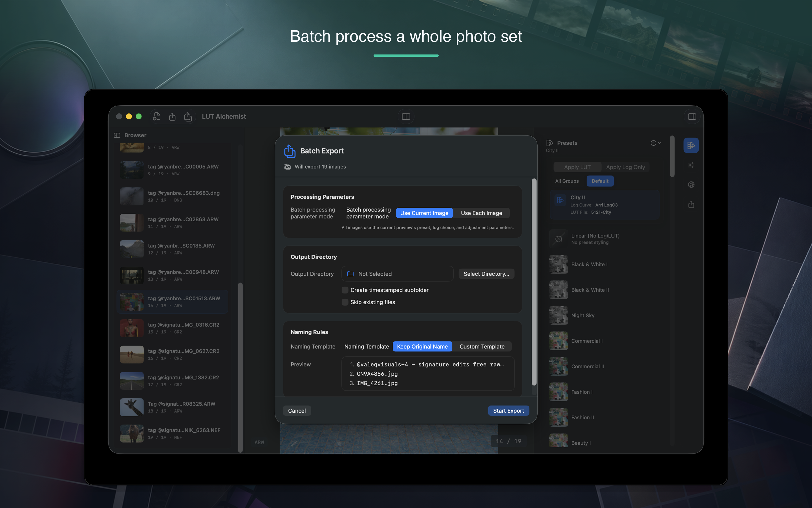
Task: Open the adjustment sliders panel icon
Action: (x=691, y=165)
